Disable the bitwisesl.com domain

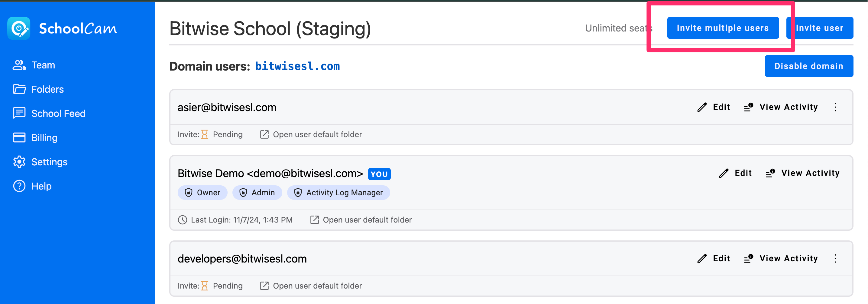tap(809, 66)
